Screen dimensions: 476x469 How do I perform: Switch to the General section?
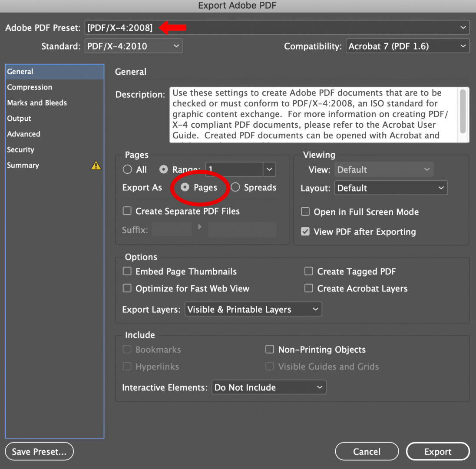[x=55, y=72]
